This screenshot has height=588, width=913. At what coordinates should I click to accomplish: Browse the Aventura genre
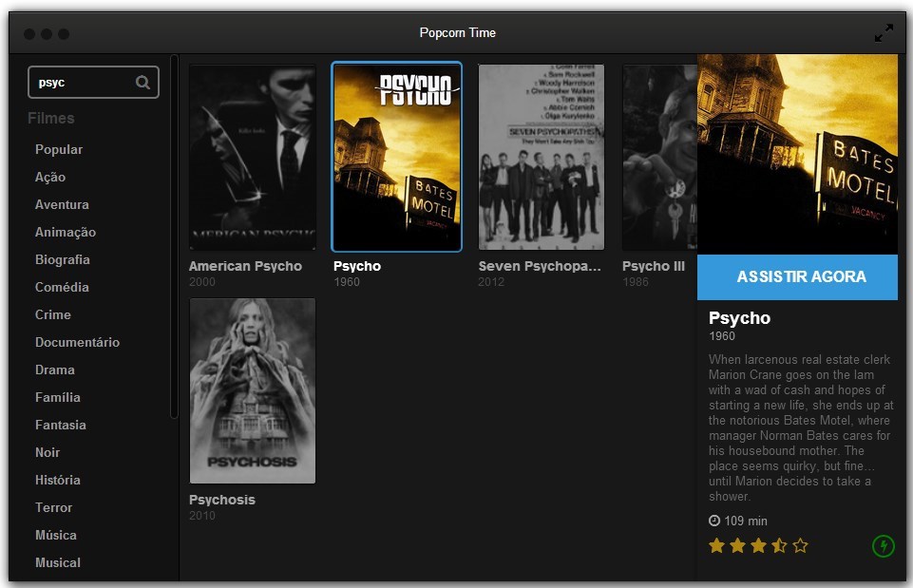tap(62, 204)
